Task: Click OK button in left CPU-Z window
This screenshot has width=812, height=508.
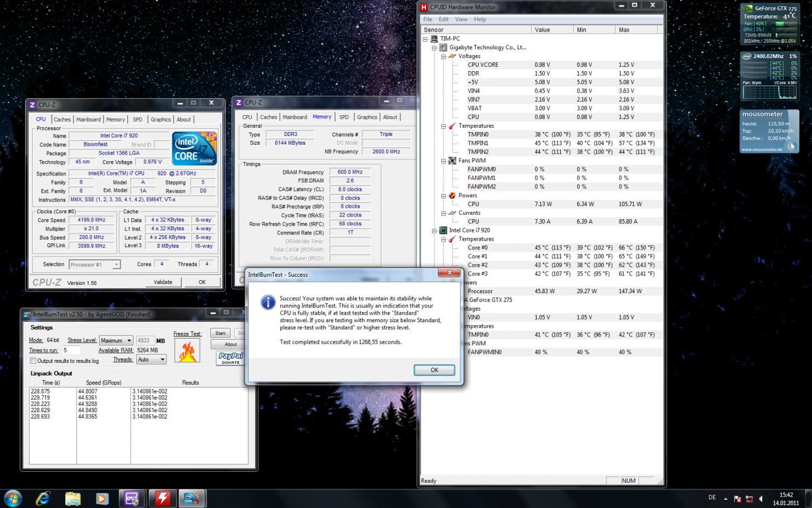Action: tap(202, 282)
